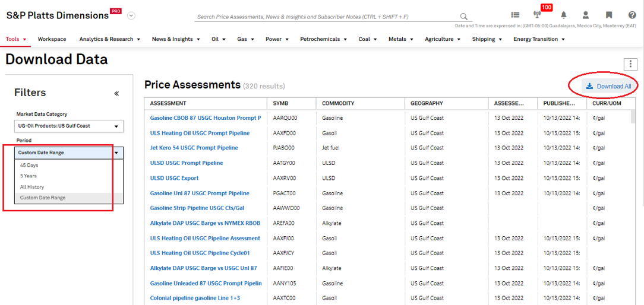Expand the Shipping menu
The width and height of the screenshot is (644, 305).
[487, 39]
